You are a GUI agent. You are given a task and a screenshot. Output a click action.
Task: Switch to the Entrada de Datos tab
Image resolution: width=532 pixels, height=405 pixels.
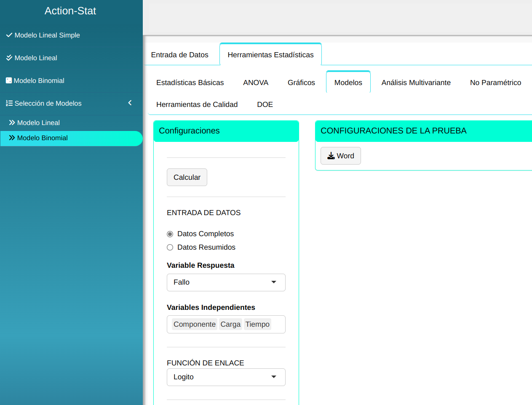[179, 55]
